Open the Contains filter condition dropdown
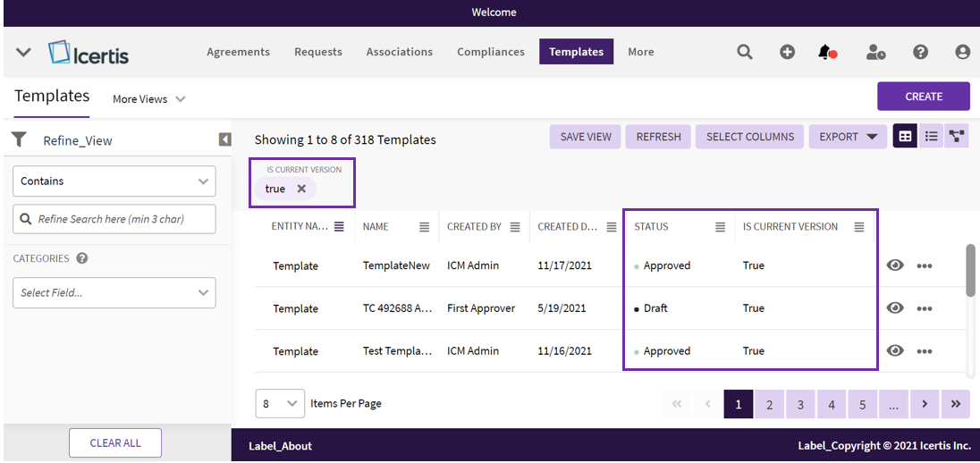Image resolution: width=980 pixels, height=463 pixels. click(114, 181)
